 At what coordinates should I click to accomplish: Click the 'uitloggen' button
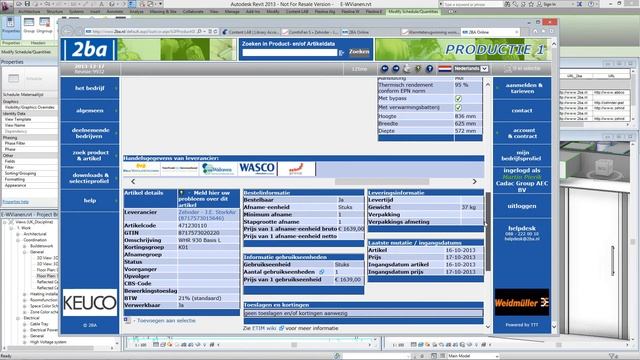click(x=522, y=206)
